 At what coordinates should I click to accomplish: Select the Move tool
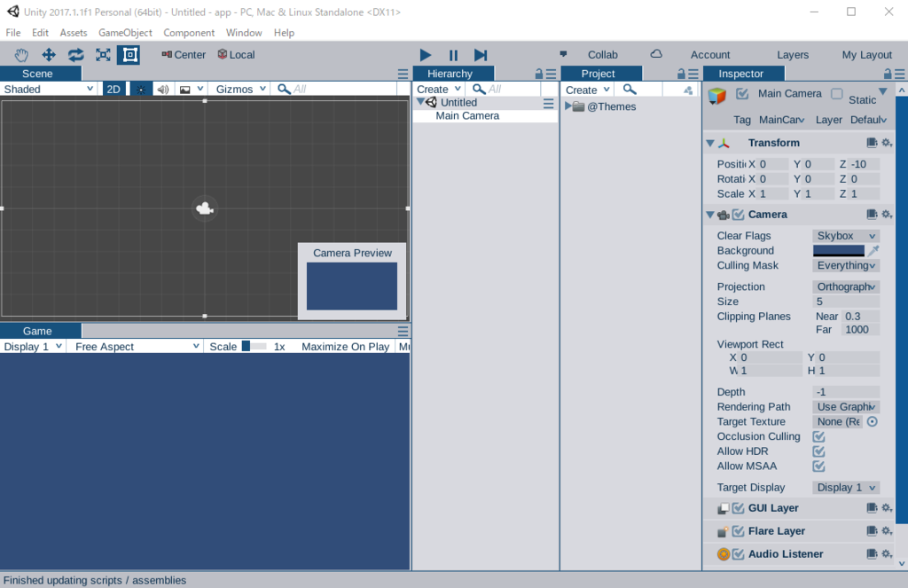(x=48, y=54)
